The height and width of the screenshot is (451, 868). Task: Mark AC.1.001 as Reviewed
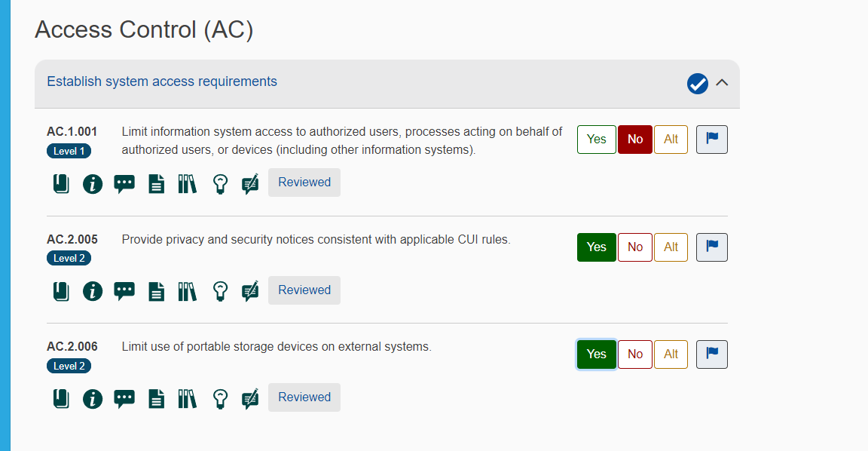(x=304, y=182)
